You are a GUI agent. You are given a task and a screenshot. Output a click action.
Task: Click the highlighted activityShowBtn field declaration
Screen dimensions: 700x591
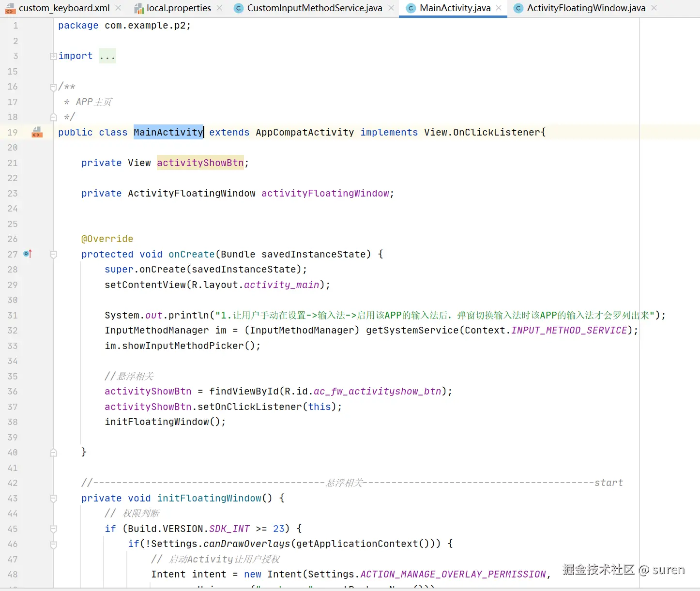(200, 163)
